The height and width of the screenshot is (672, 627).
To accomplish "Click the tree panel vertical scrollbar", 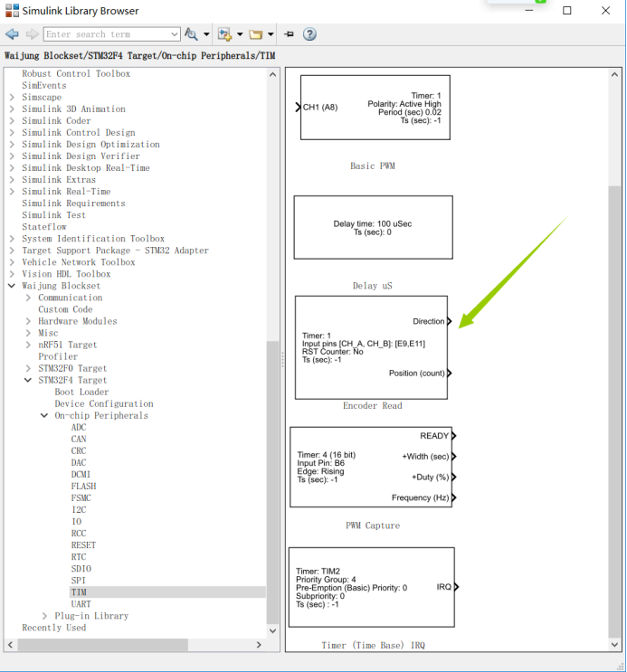I will point(272,482).
